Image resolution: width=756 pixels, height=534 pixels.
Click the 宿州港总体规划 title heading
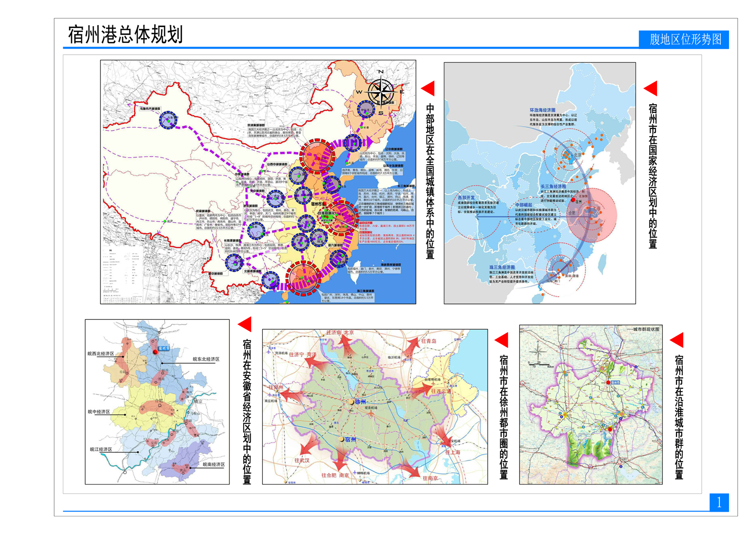tap(125, 35)
